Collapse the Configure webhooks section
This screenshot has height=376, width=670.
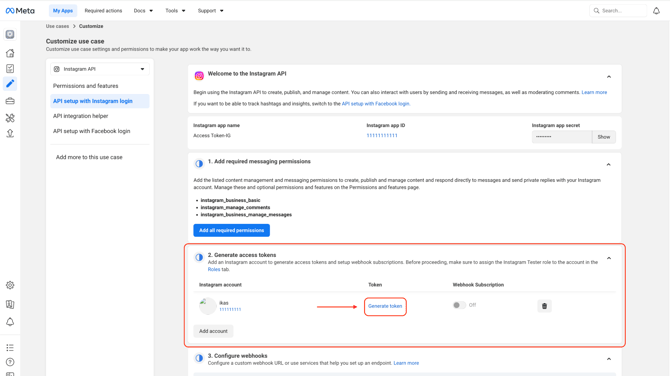click(x=609, y=359)
